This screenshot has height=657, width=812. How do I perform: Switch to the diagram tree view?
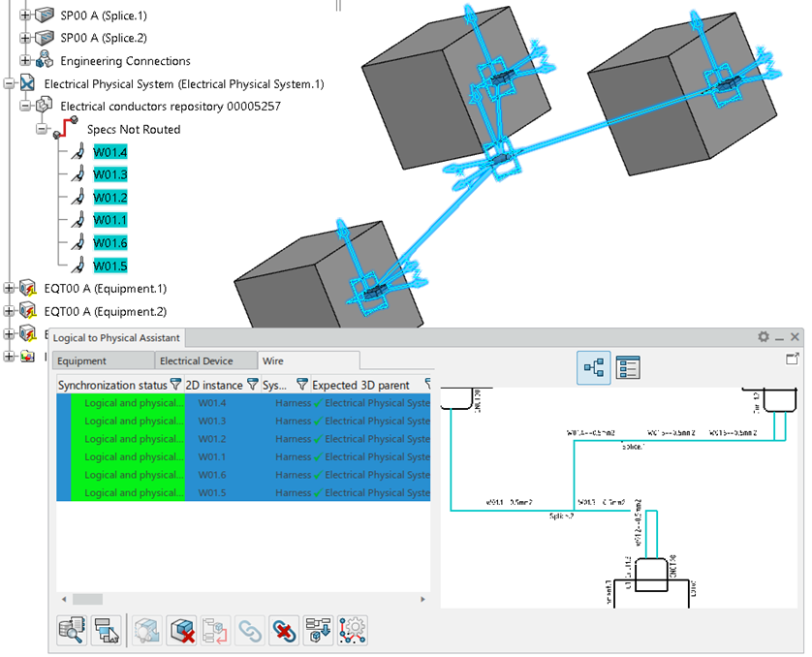(x=593, y=368)
